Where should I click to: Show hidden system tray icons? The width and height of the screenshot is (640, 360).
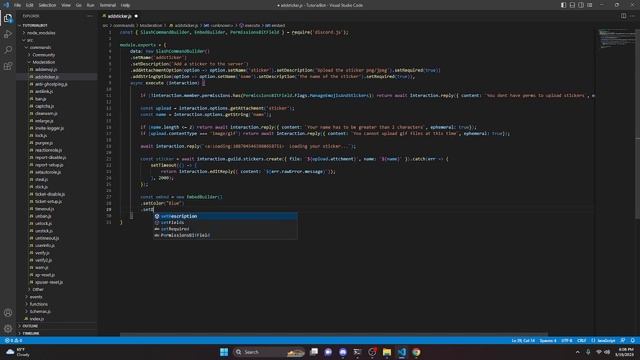577,352
